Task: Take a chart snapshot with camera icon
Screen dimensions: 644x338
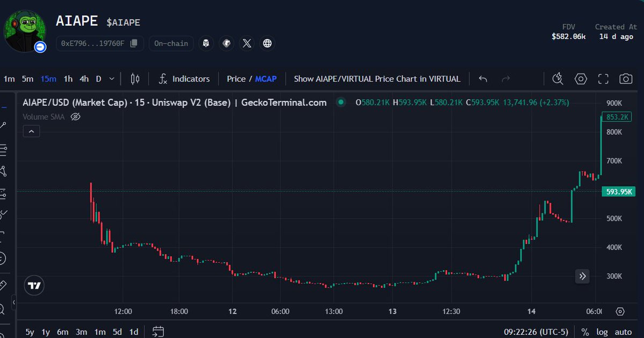Action: pyautogui.click(x=626, y=79)
